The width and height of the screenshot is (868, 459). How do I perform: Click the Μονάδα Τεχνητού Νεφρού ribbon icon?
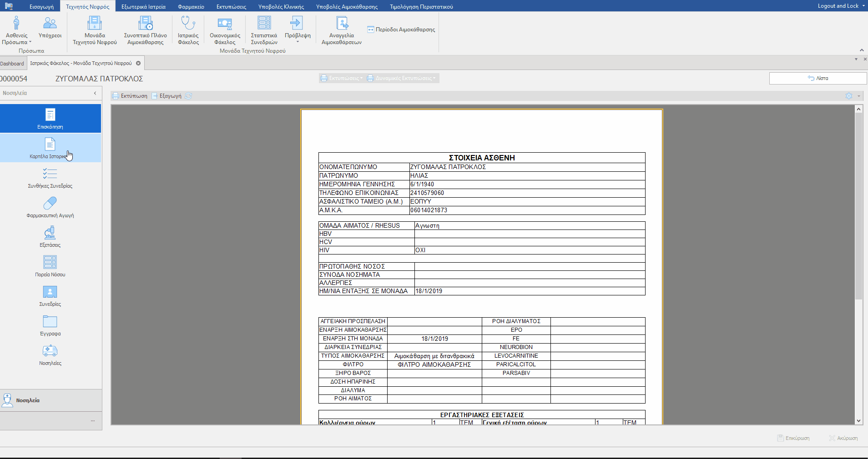95,30
